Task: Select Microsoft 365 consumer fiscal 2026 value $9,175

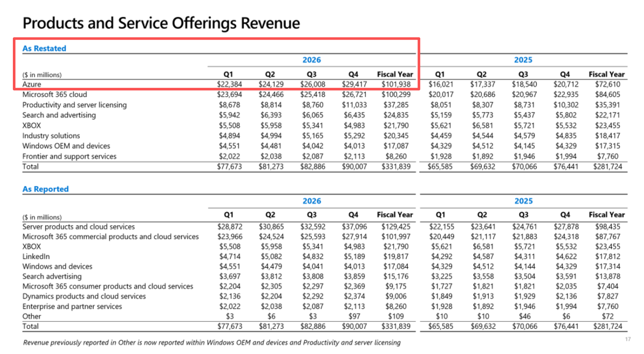Action: tap(396, 286)
